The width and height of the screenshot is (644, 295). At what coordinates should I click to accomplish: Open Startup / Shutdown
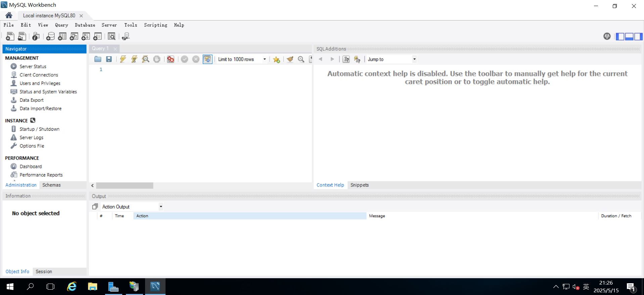39,129
